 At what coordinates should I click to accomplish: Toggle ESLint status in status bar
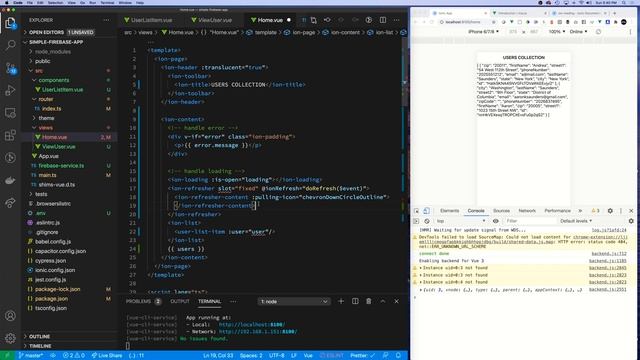331,356
